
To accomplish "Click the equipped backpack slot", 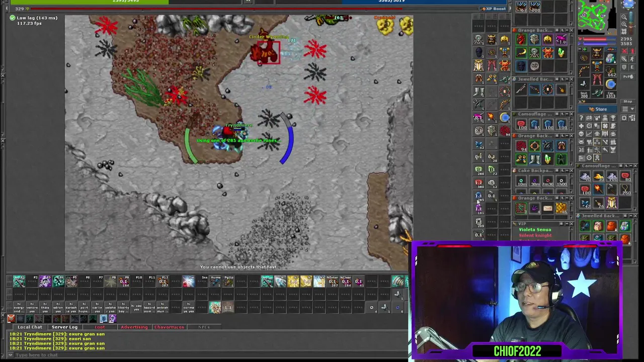I will tap(611, 58).
